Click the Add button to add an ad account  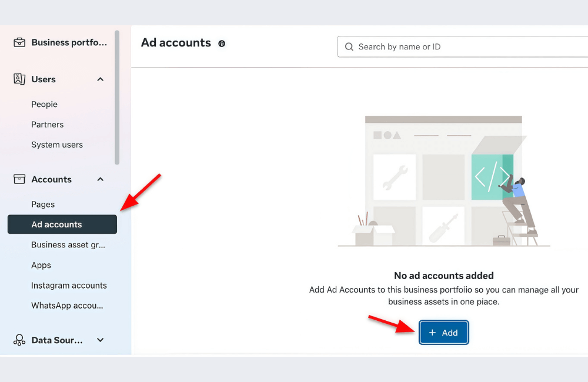pos(444,332)
